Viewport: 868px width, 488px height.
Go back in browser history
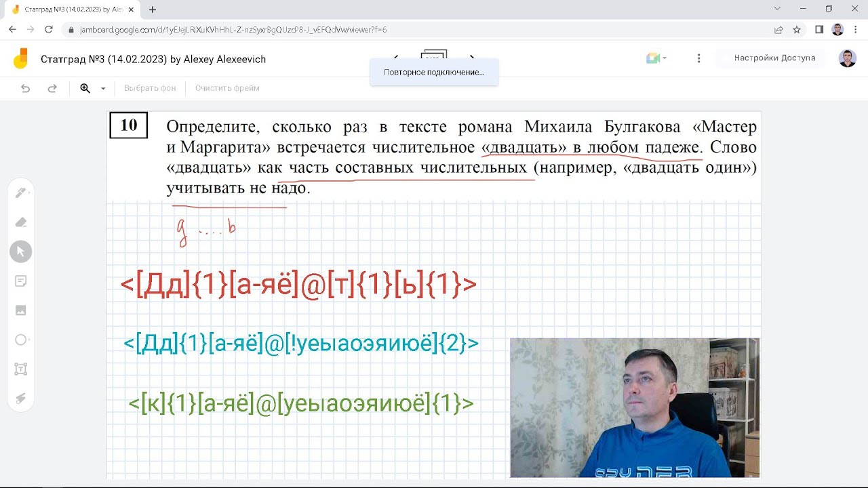12,30
